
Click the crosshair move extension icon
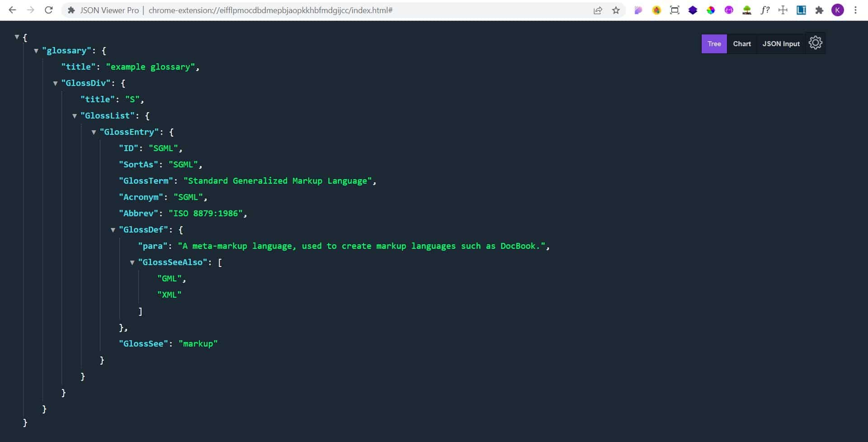coord(783,10)
